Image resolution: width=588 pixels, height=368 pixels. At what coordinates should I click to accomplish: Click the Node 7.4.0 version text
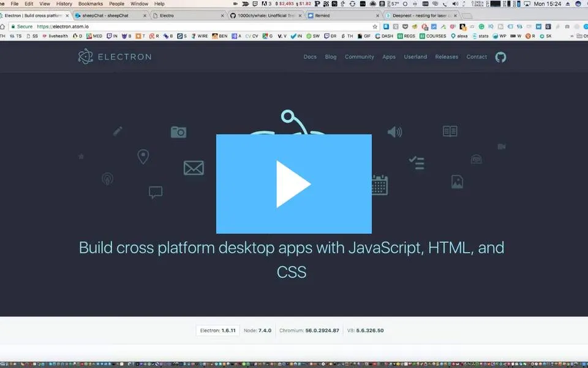click(257, 331)
